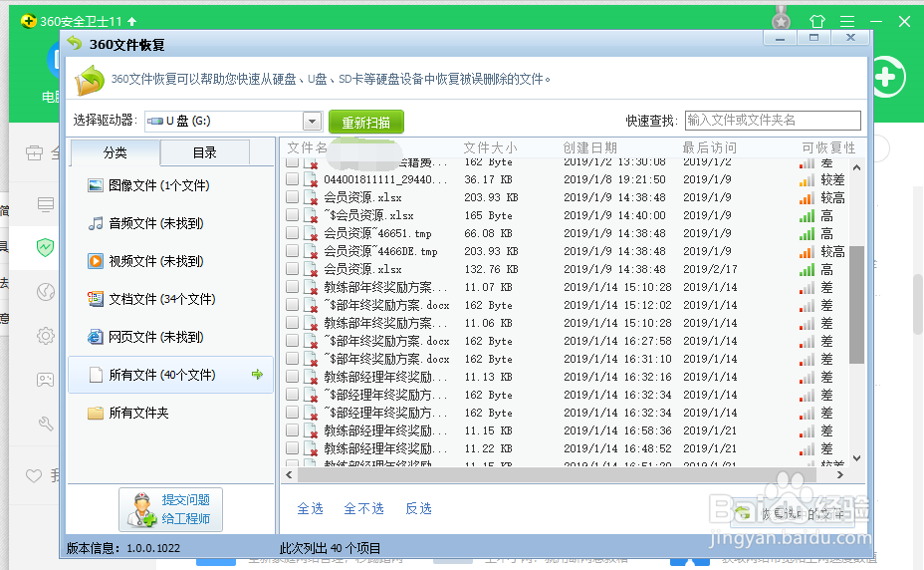Click the briefcase icon in 360 left sidebar
Image resolution: width=924 pixels, height=570 pixels.
click(x=34, y=152)
